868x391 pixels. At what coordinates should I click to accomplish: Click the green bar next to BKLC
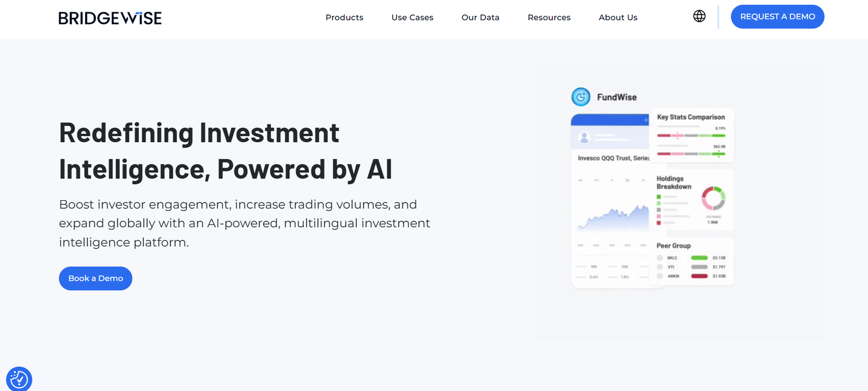pos(699,258)
